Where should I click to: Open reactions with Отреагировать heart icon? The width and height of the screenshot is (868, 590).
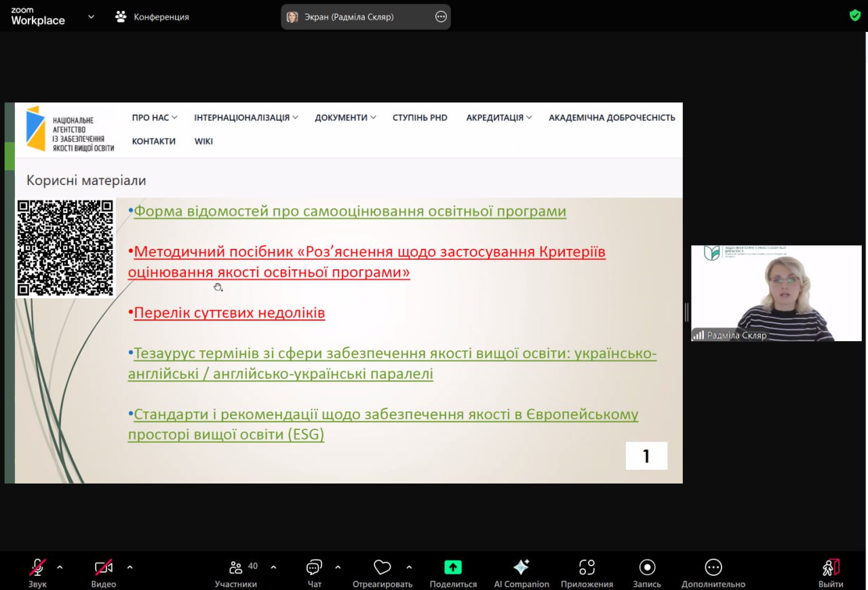click(x=382, y=568)
